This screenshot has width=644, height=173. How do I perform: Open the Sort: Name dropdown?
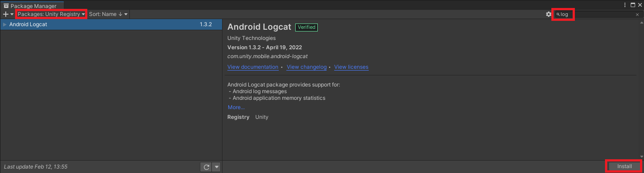coord(108,14)
